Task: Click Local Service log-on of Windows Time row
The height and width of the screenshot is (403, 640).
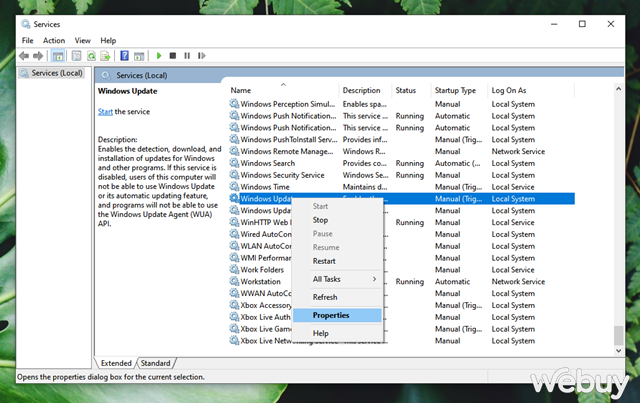Action: 513,187
